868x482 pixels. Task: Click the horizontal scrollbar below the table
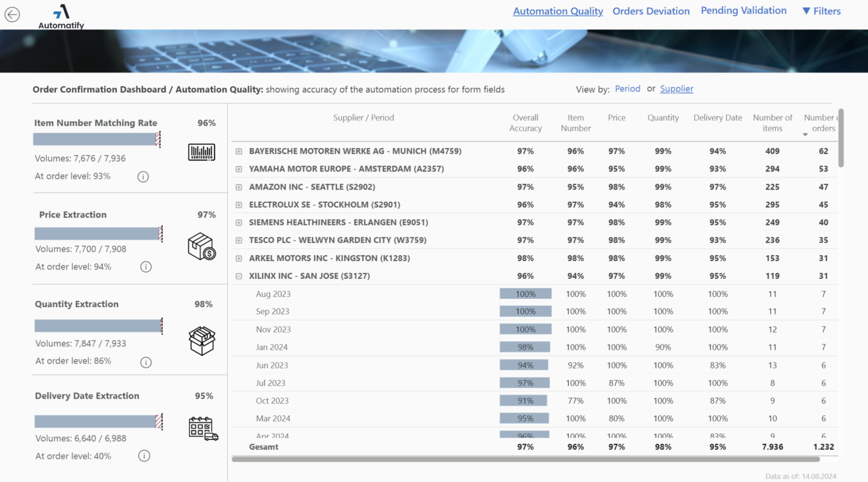(525, 459)
